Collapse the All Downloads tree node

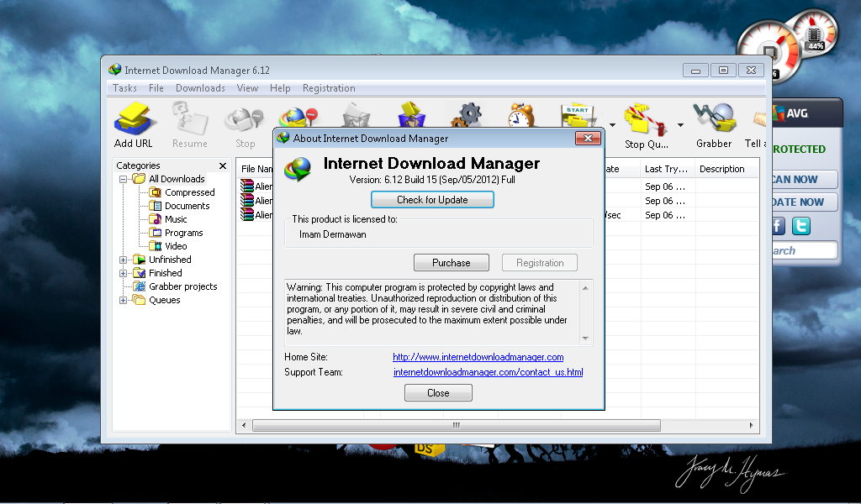pyautogui.click(x=123, y=179)
